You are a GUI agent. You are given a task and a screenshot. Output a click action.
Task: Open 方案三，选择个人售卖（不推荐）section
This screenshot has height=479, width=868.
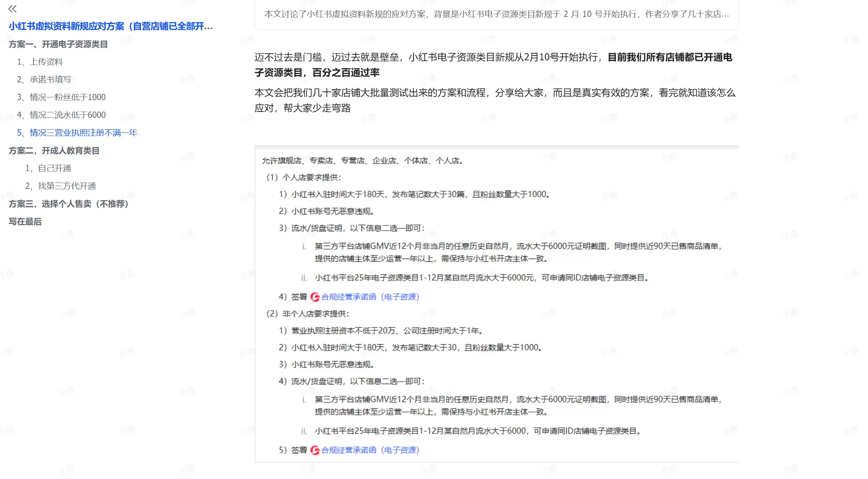(68, 204)
